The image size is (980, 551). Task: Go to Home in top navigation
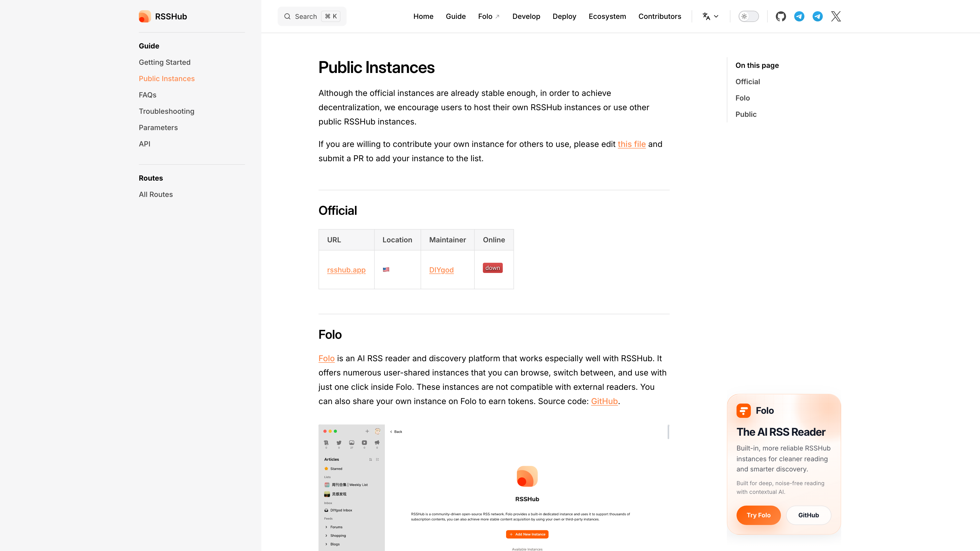tap(423, 16)
